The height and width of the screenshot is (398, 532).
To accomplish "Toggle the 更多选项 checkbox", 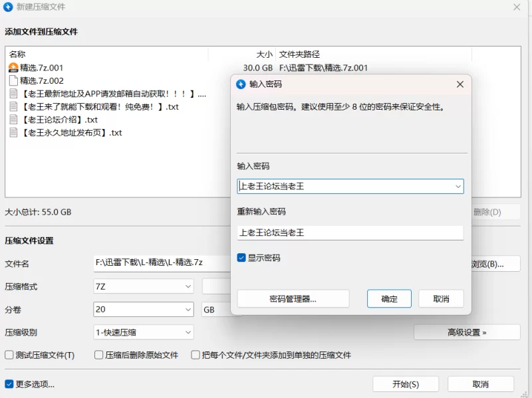I will coord(9,384).
